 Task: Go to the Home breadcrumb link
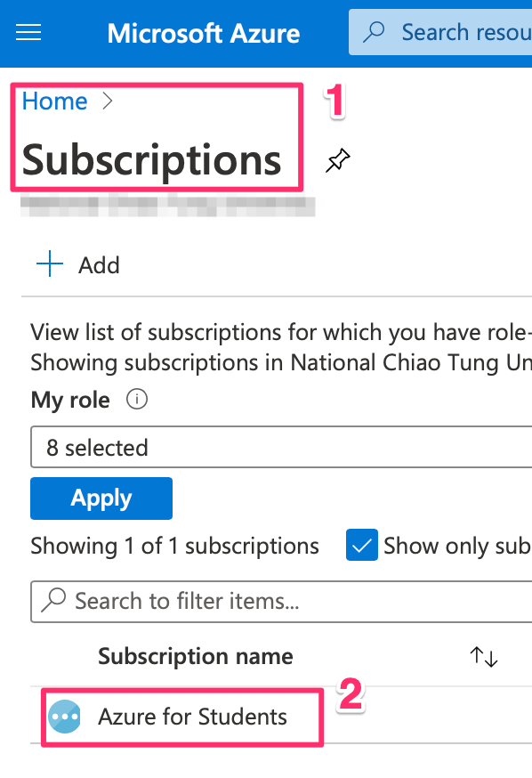(x=54, y=101)
